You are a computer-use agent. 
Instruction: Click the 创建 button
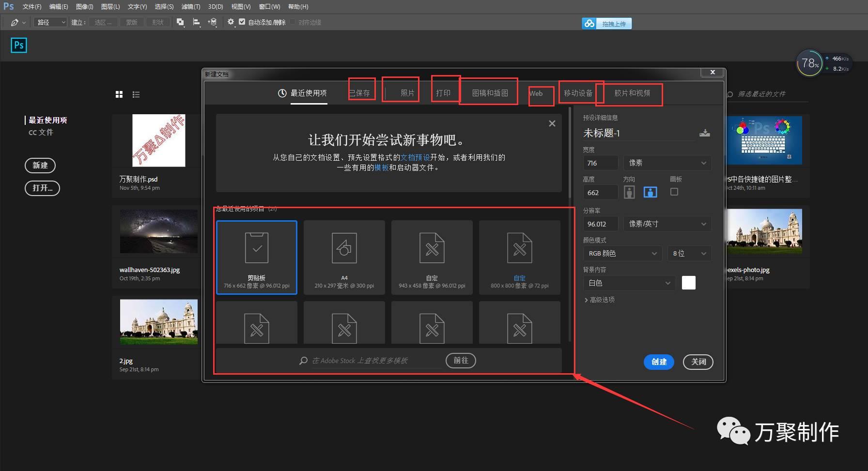(659, 362)
